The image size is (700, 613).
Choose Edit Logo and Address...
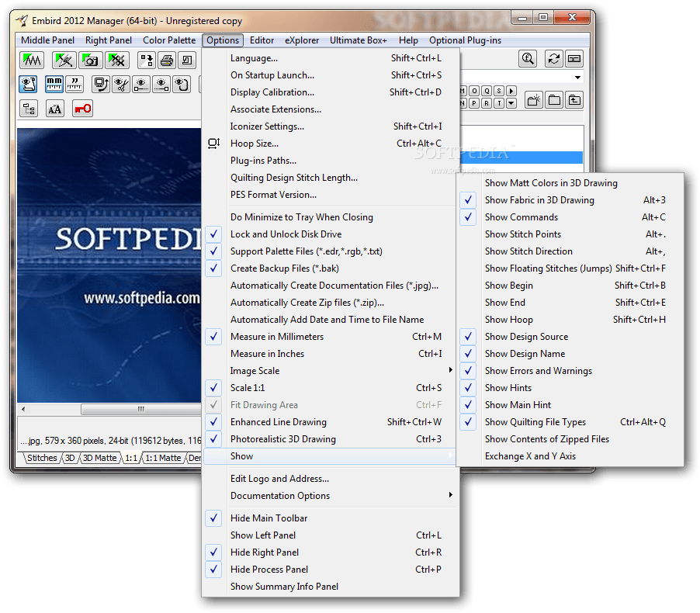click(330, 479)
